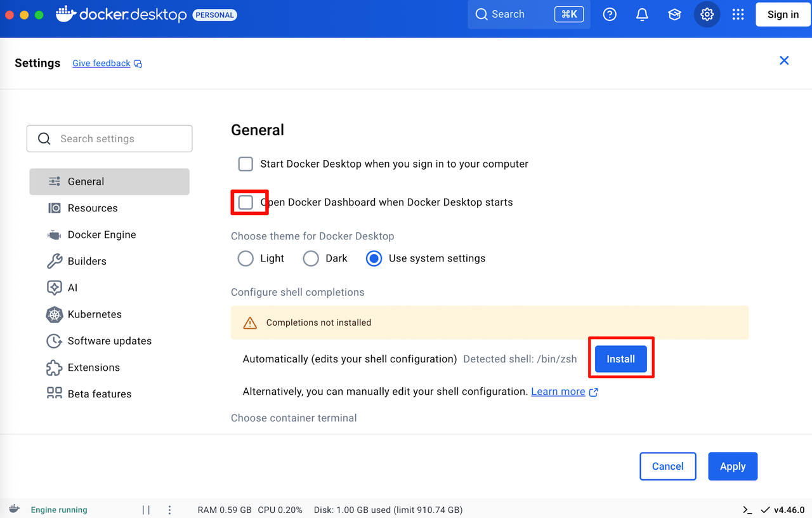The height and width of the screenshot is (518, 812).
Task: Enable Start Docker Desktop at sign-in checkbox
Action: tap(246, 164)
